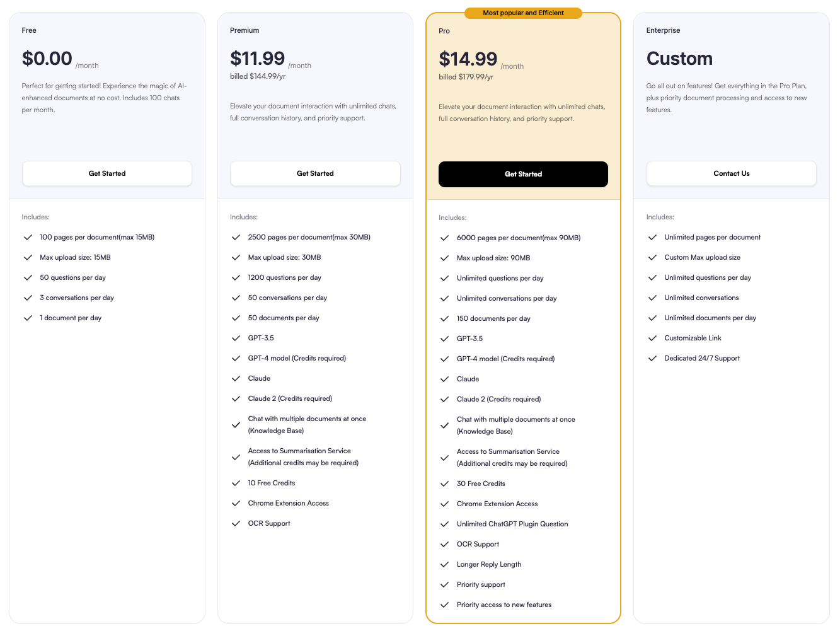The image size is (840, 631).
Task: Click Premium's OCR Support checkmark icon
Action: (236, 523)
